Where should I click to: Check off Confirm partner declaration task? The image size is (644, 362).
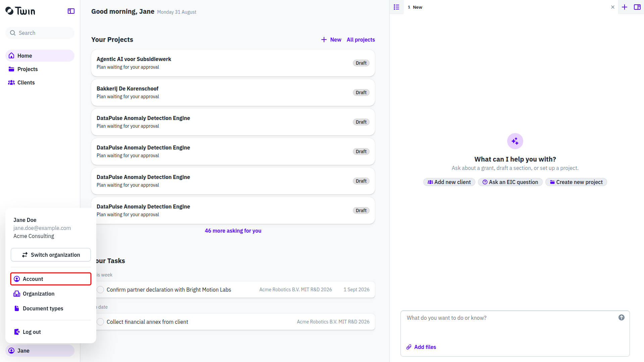pyautogui.click(x=100, y=290)
